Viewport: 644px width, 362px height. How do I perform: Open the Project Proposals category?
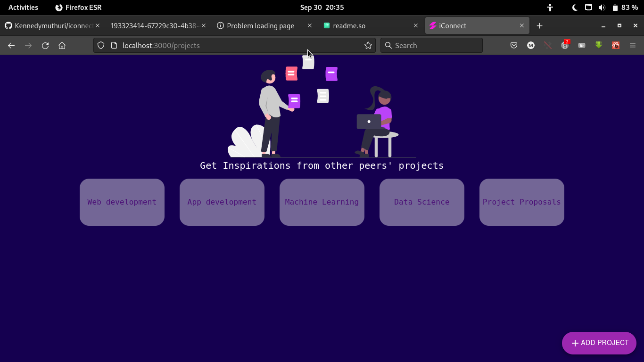pyautogui.click(x=522, y=202)
